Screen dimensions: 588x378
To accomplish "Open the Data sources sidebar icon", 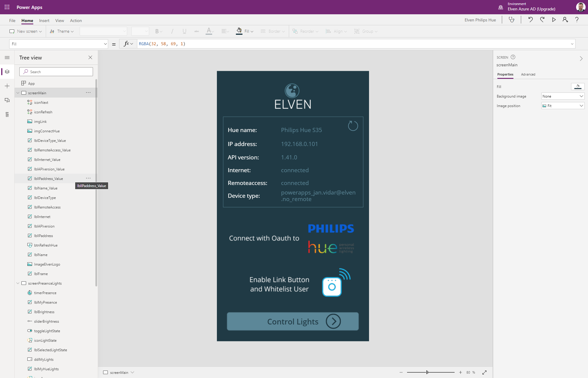I will pyautogui.click(x=7, y=100).
